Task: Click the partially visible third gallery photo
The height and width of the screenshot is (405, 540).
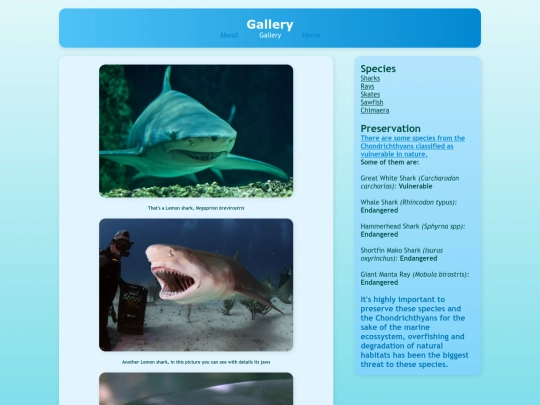Action: coord(196,388)
